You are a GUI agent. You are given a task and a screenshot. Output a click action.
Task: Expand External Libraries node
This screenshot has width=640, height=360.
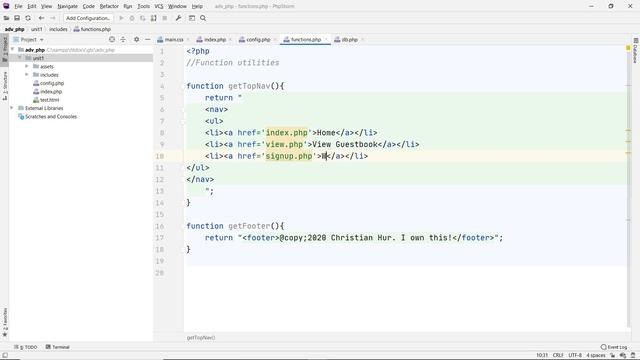(x=12, y=108)
